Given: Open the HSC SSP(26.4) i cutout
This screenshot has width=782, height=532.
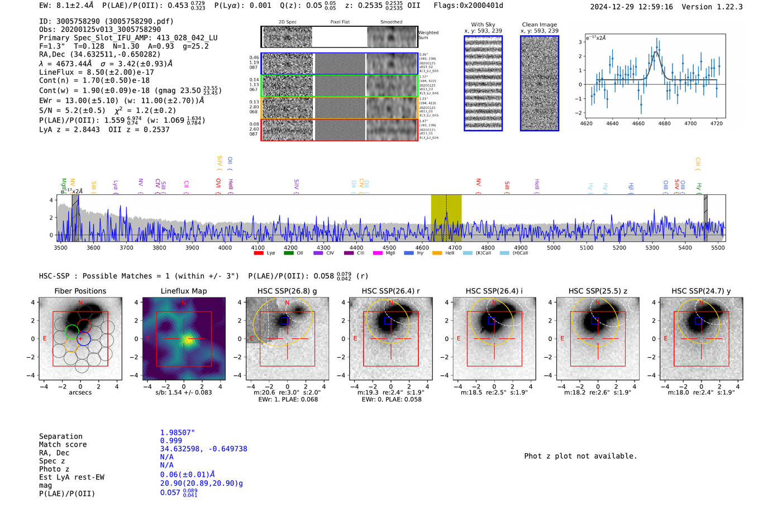Looking at the screenshot, I should (x=494, y=339).
